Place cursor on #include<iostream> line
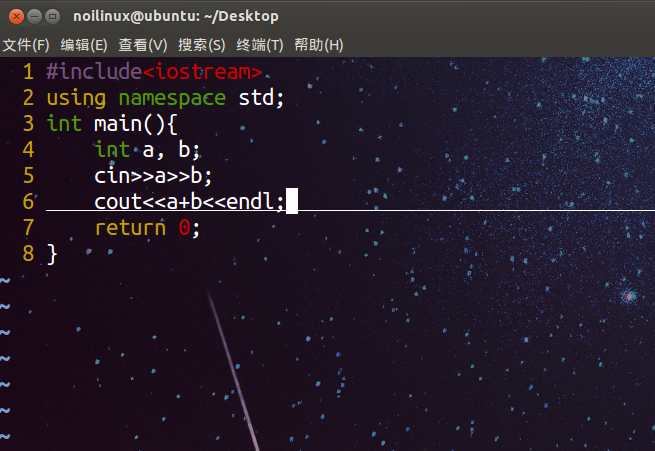Image resolution: width=655 pixels, height=451 pixels. tap(154, 71)
